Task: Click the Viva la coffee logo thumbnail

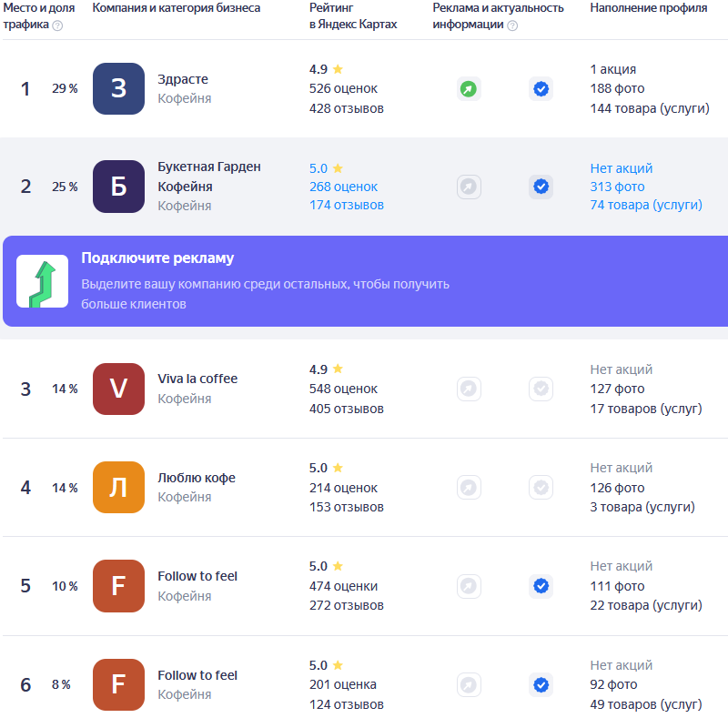Action: pos(118,389)
